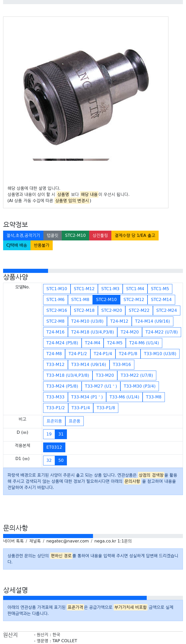
Task: Click the 절삭,초경,공작기기 category tag
Action: tap(23, 236)
